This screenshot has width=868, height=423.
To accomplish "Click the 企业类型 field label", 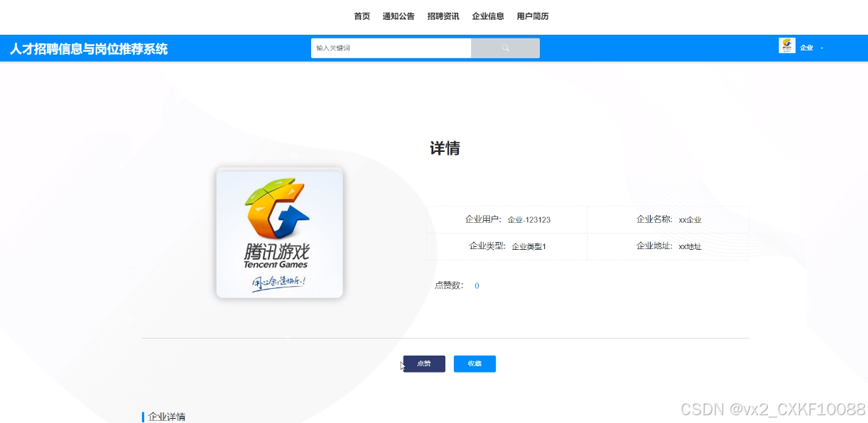I will pyautogui.click(x=488, y=246).
